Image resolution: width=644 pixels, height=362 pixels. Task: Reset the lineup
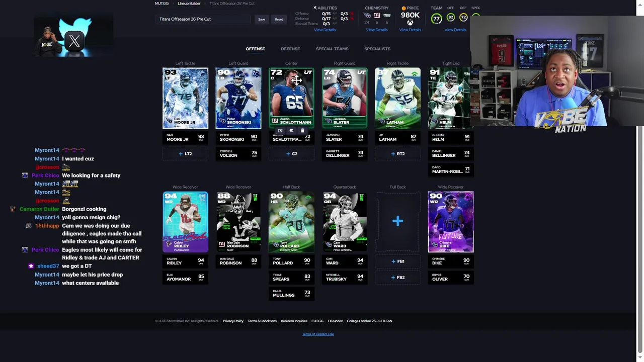pos(279,19)
